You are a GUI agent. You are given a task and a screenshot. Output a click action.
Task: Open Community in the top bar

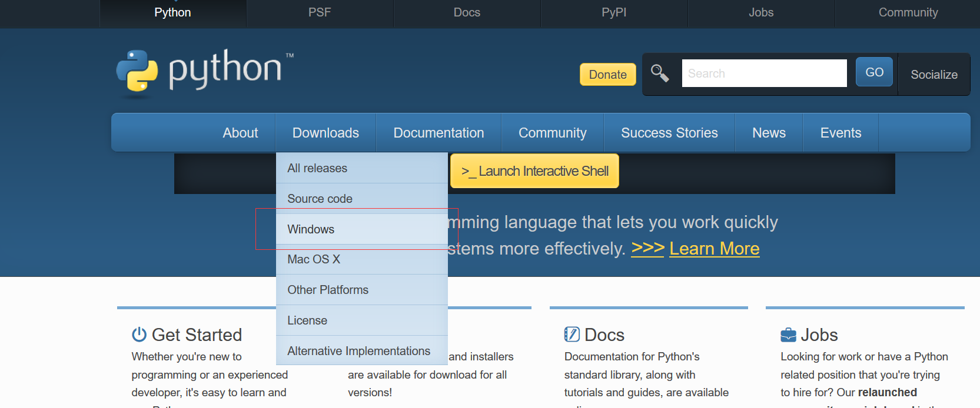[x=908, y=13]
